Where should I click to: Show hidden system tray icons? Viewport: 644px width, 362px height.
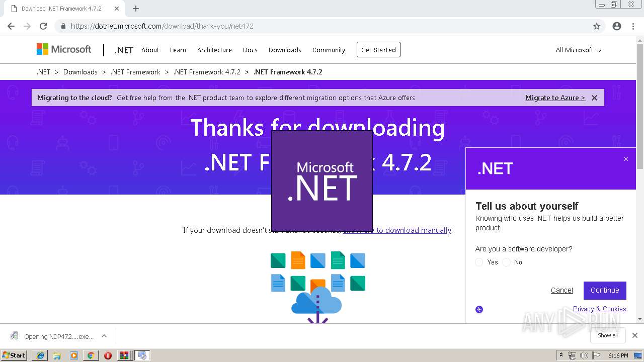(561, 355)
